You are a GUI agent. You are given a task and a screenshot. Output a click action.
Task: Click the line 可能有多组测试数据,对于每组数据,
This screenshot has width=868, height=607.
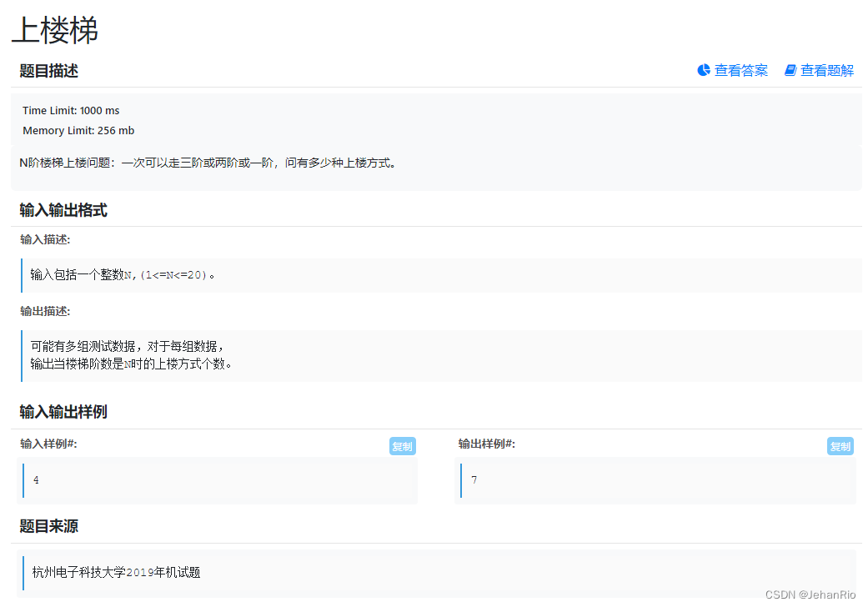coord(128,346)
